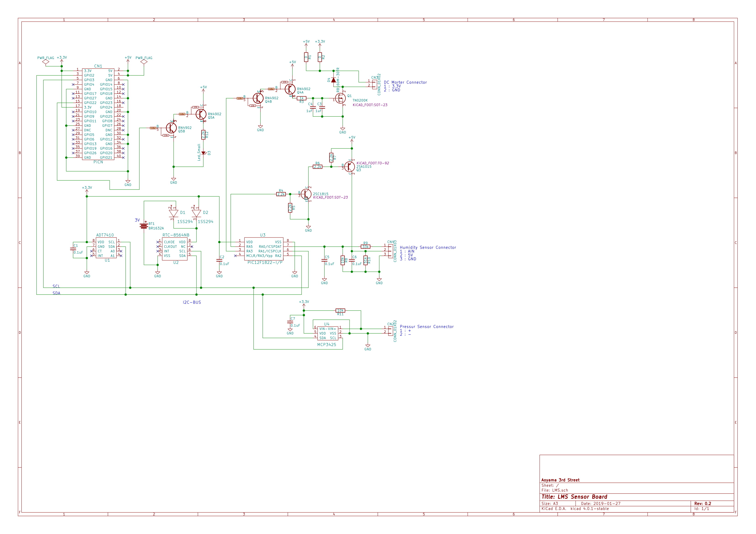Click the 2SC1815 transistor symbol

(x=306, y=194)
